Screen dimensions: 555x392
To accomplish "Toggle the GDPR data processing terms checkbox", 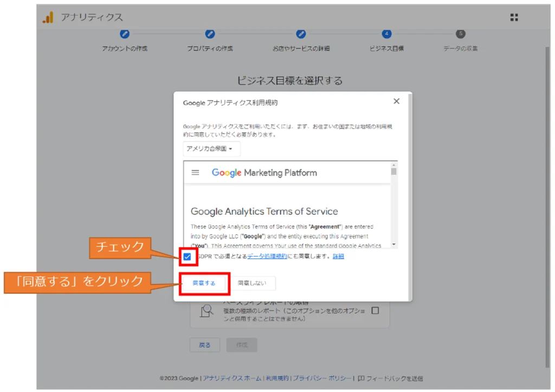I will click(187, 256).
